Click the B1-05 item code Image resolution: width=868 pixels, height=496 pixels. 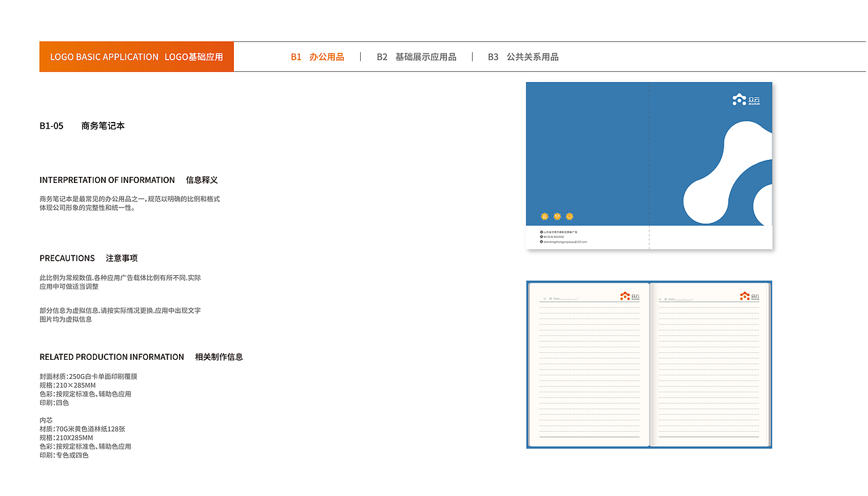[52, 126]
